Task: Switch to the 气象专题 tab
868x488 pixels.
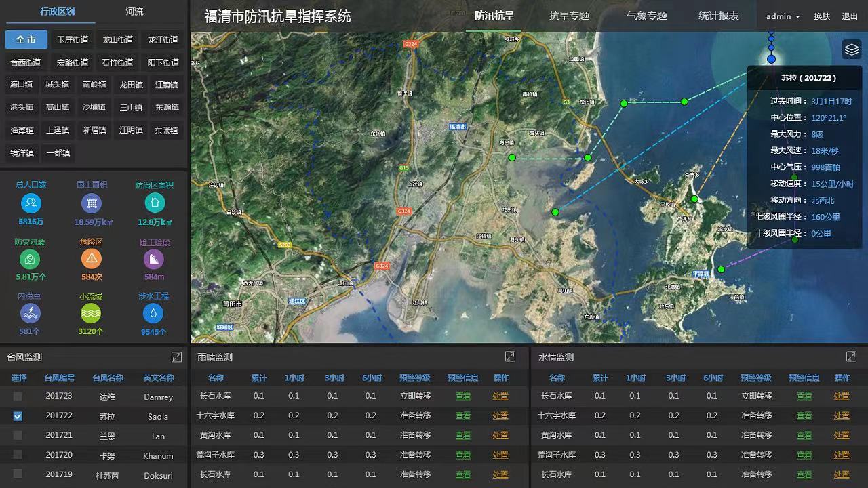Action: coord(648,16)
